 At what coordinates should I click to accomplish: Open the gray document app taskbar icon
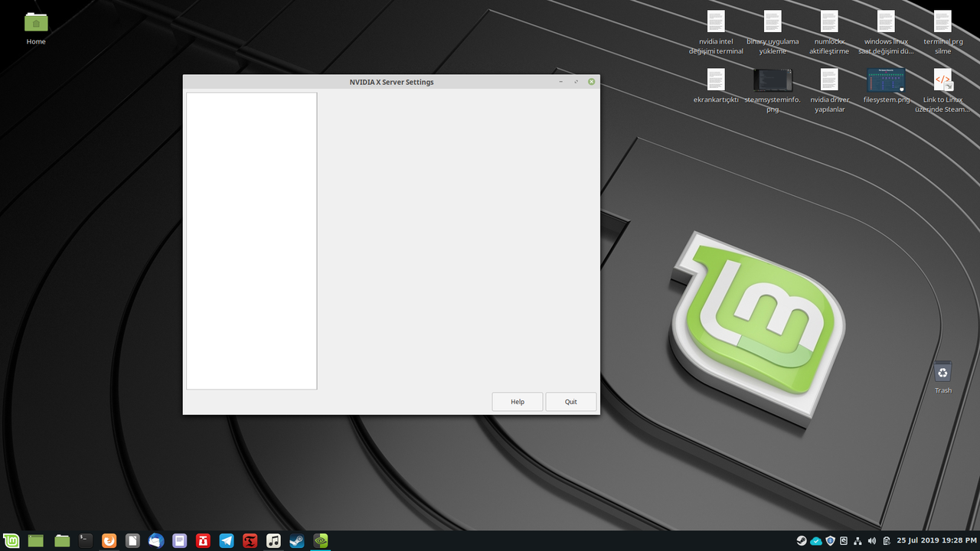pyautogui.click(x=132, y=540)
